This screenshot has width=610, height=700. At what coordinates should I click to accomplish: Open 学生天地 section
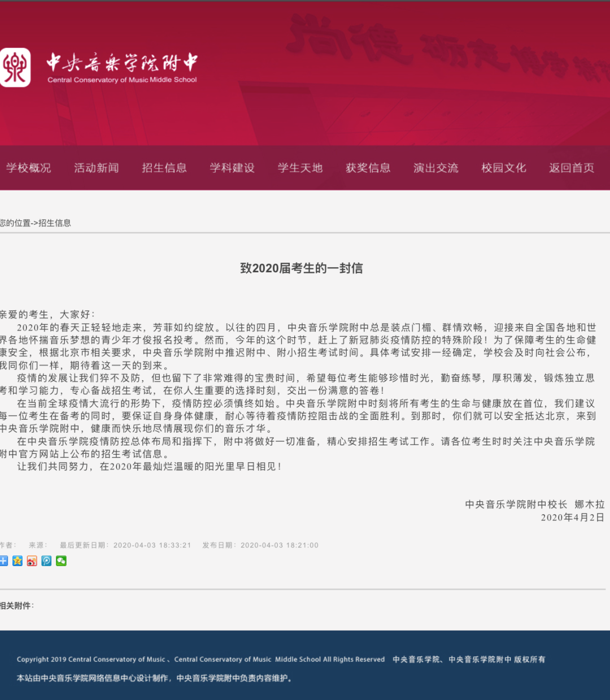click(300, 168)
